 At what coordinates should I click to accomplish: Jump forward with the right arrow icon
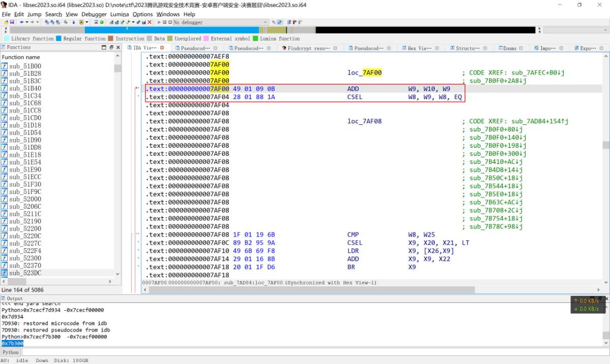(32, 22)
